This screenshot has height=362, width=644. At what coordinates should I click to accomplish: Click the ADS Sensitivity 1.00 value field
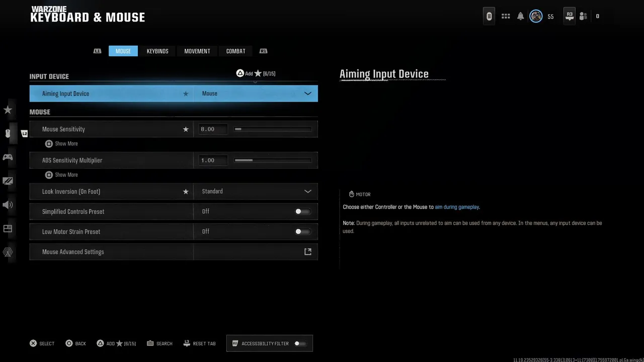click(x=212, y=160)
